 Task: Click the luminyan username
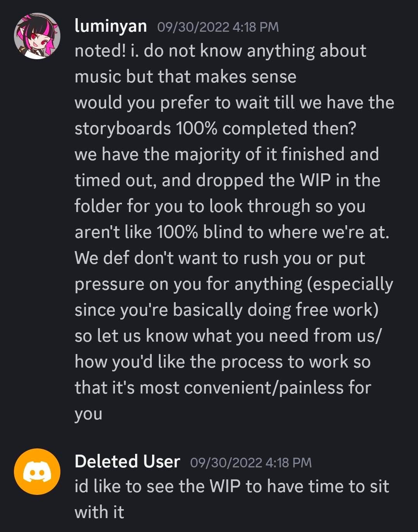[x=111, y=26]
